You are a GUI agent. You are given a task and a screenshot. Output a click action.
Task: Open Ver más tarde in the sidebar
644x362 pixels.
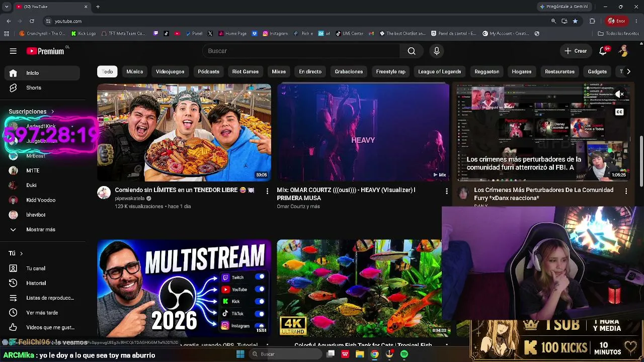click(x=42, y=313)
